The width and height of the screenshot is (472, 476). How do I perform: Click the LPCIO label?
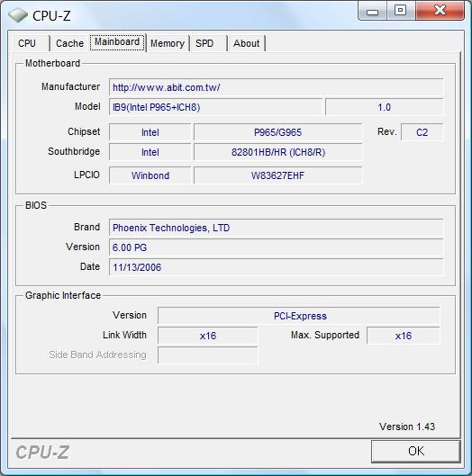pos(86,175)
